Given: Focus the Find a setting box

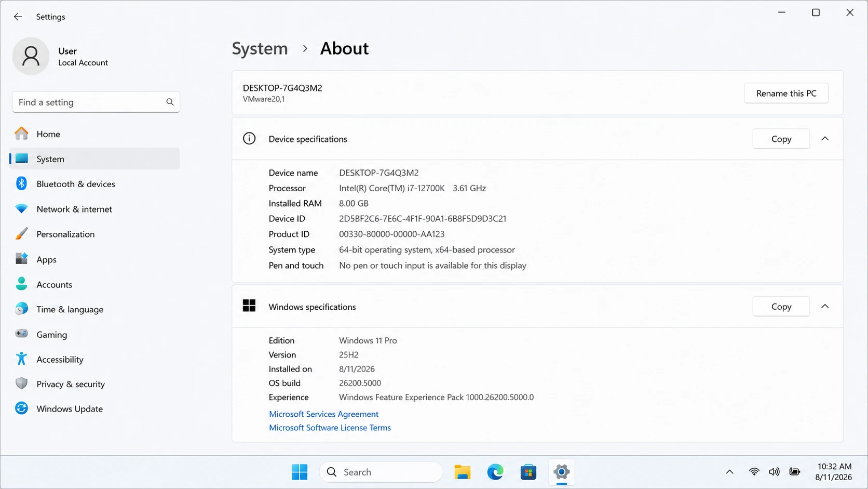Looking at the screenshot, I should point(96,102).
